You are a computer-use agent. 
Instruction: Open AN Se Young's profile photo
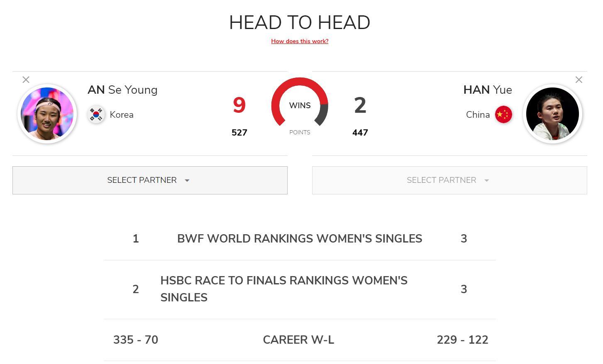[47, 114]
